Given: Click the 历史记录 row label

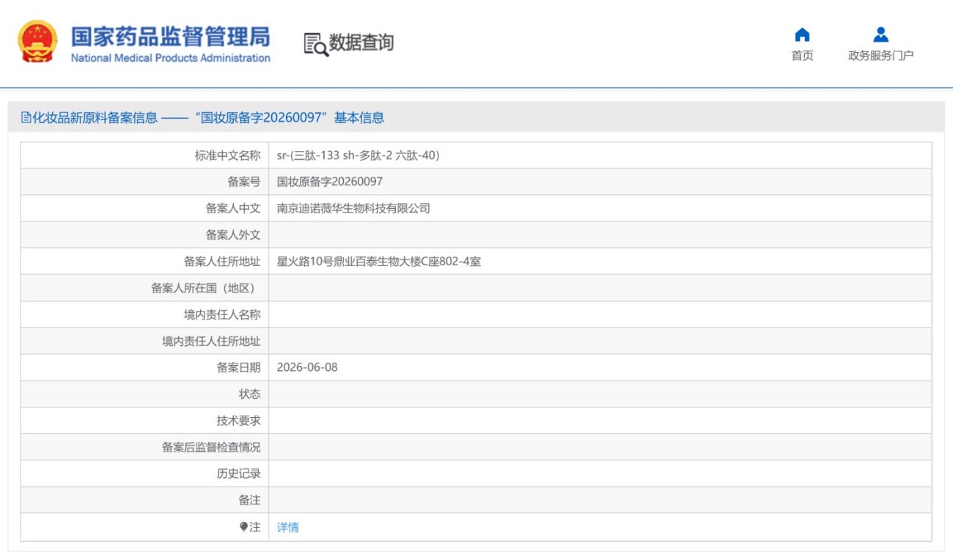Looking at the screenshot, I should click(238, 474).
